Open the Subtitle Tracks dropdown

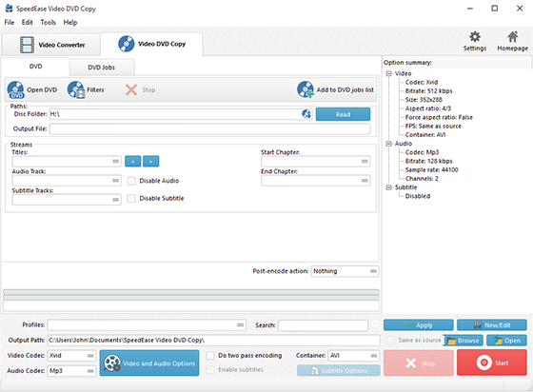(x=67, y=200)
